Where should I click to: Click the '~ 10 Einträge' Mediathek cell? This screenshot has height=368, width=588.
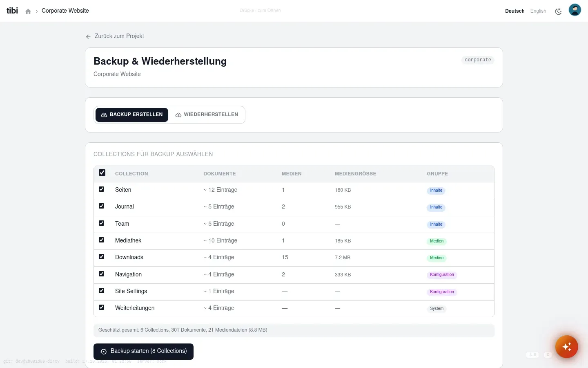[x=220, y=240]
